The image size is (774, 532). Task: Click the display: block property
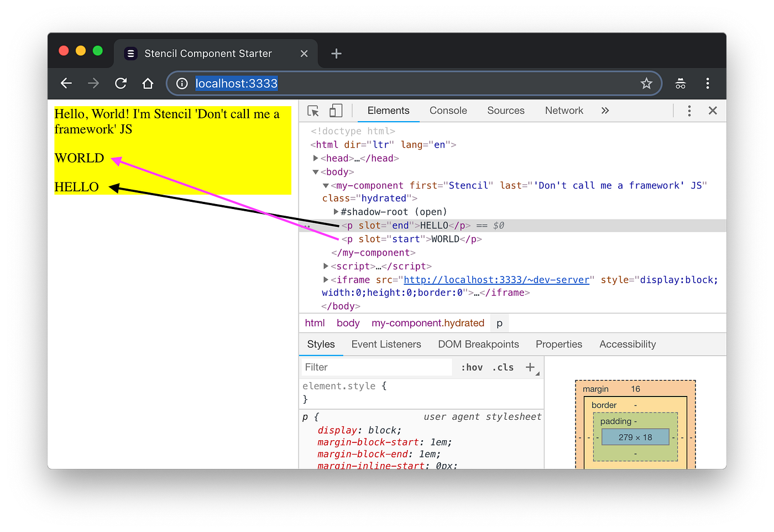[x=359, y=430]
